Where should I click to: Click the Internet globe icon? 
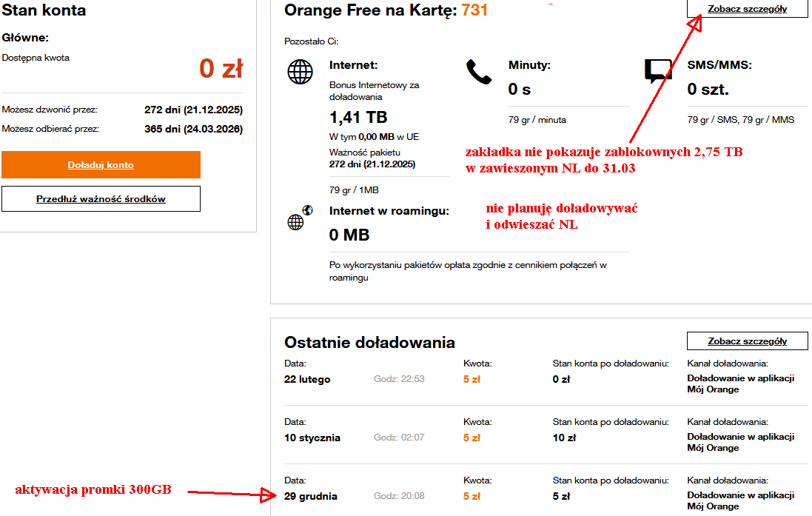(x=301, y=72)
